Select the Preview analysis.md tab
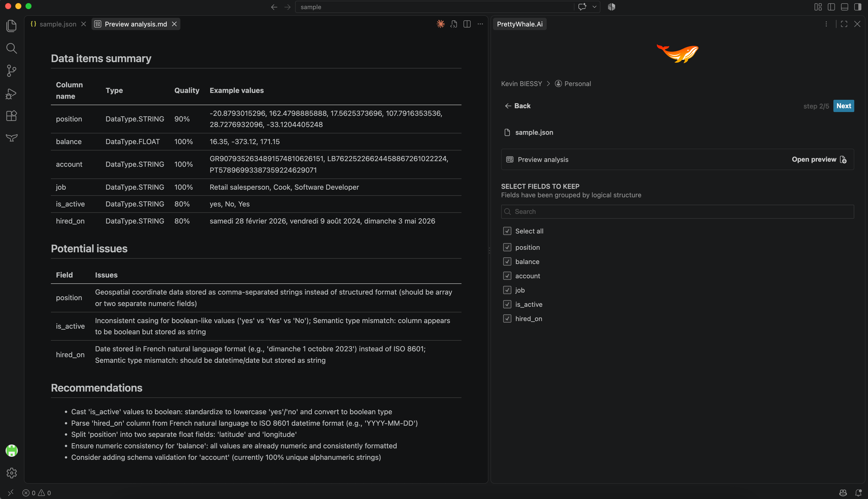The height and width of the screenshot is (499, 868). pyautogui.click(x=136, y=24)
